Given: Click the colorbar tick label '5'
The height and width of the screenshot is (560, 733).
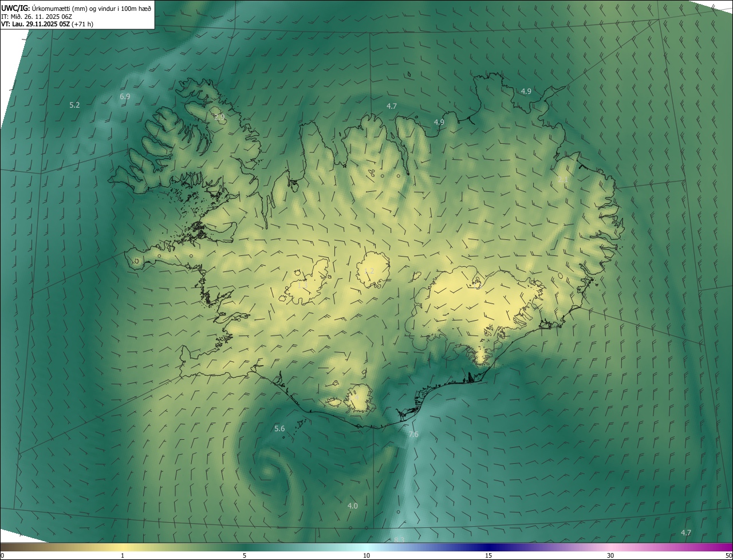Looking at the screenshot, I should tap(245, 555).
